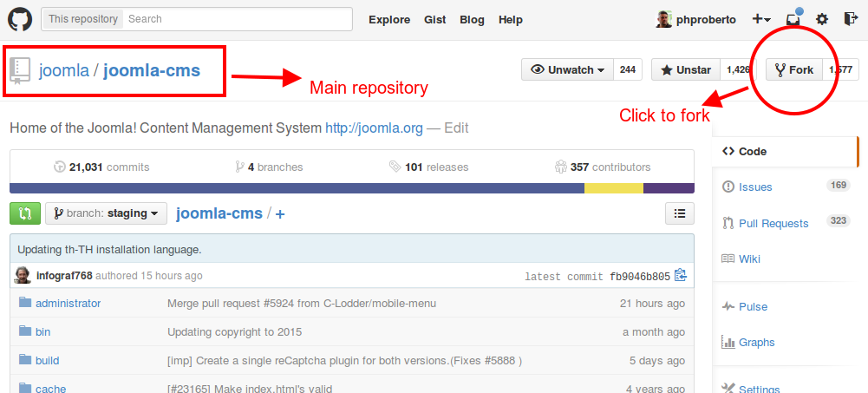Click the build folder icon
The height and width of the screenshot is (393, 868).
[x=25, y=360]
